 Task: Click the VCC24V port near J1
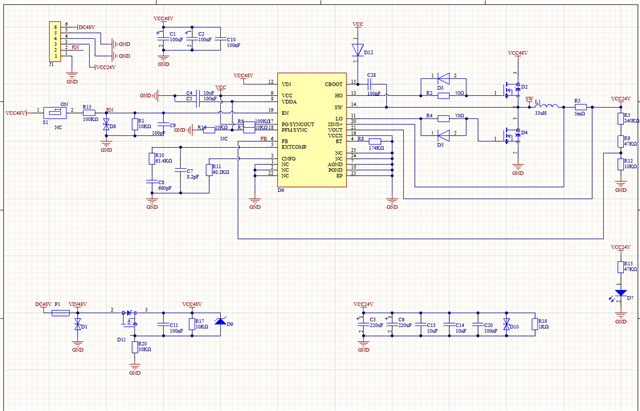pos(105,67)
